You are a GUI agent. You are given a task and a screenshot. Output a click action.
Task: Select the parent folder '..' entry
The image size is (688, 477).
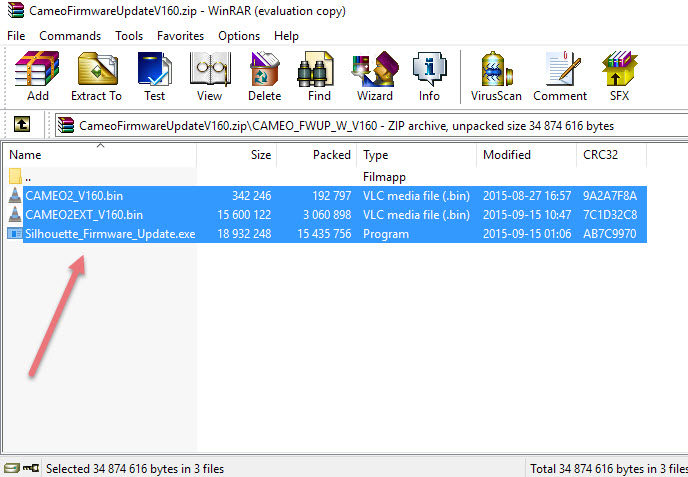click(x=20, y=177)
